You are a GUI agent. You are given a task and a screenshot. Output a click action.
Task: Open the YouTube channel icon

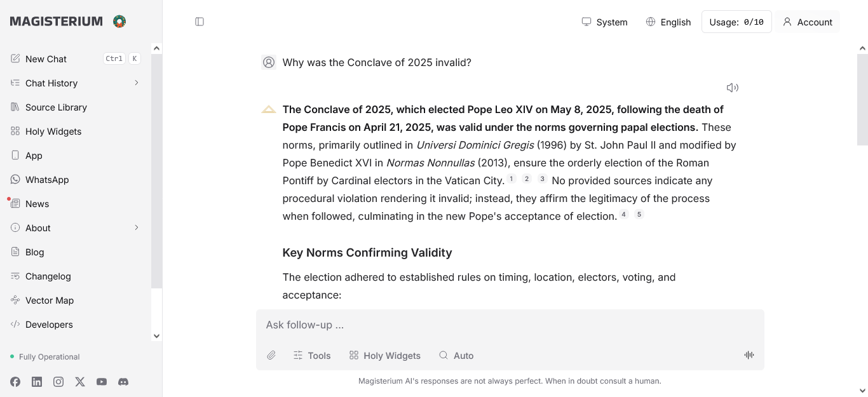point(102,382)
